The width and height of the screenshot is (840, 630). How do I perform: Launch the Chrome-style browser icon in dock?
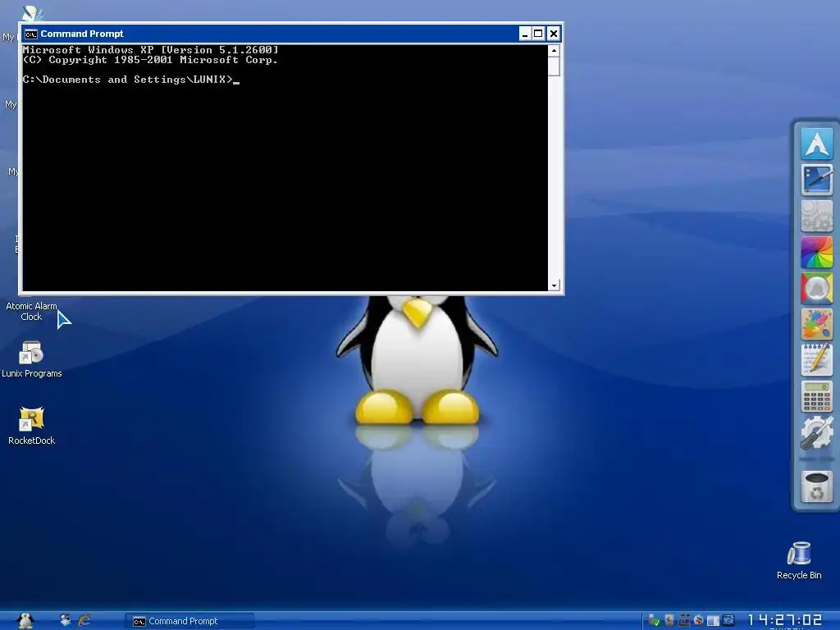point(816,288)
